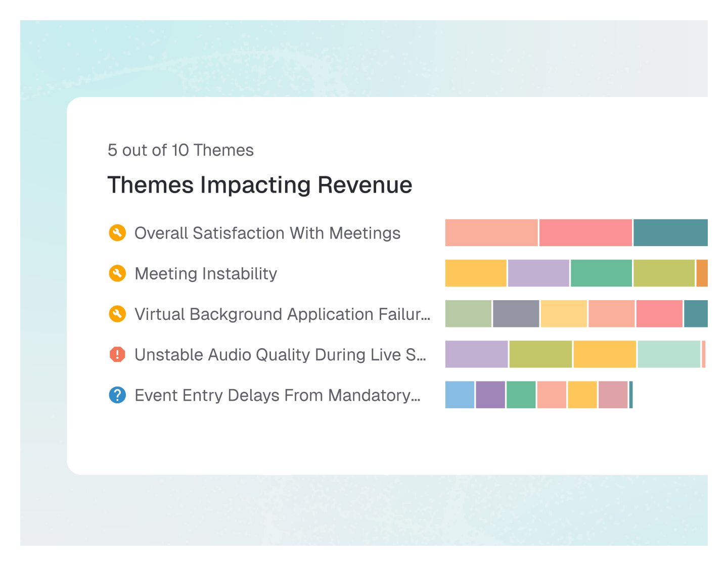The height and width of the screenshot is (566, 728).
Task: Select Virtual Background Application Failure theme label
Action: (x=282, y=314)
